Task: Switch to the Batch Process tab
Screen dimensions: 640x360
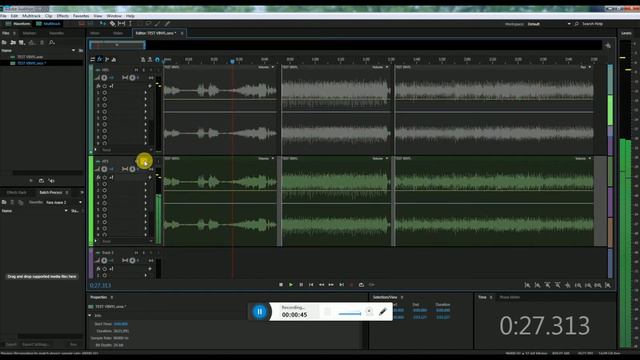Action: pos(51,192)
